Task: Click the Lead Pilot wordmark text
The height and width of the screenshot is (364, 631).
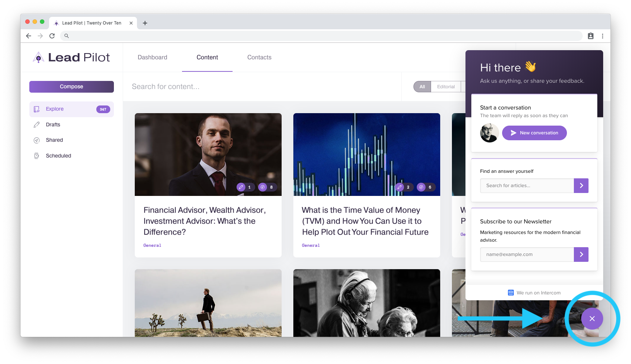Action: click(79, 57)
